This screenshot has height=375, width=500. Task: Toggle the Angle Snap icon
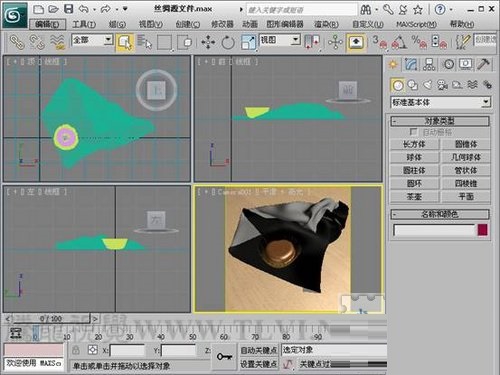click(x=399, y=42)
